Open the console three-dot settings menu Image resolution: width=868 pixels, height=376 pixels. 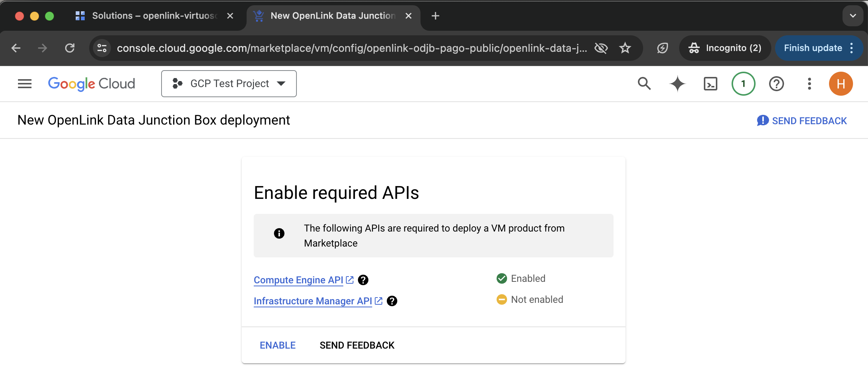[x=810, y=84]
